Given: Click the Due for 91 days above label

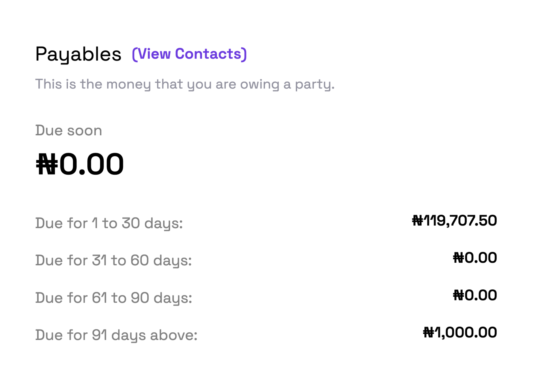Looking at the screenshot, I should tap(116, 336).
